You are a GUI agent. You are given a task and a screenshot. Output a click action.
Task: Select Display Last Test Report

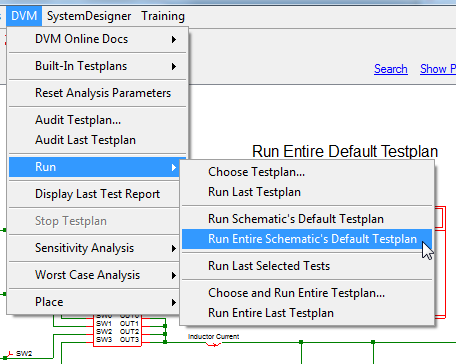tap(94, 194)
